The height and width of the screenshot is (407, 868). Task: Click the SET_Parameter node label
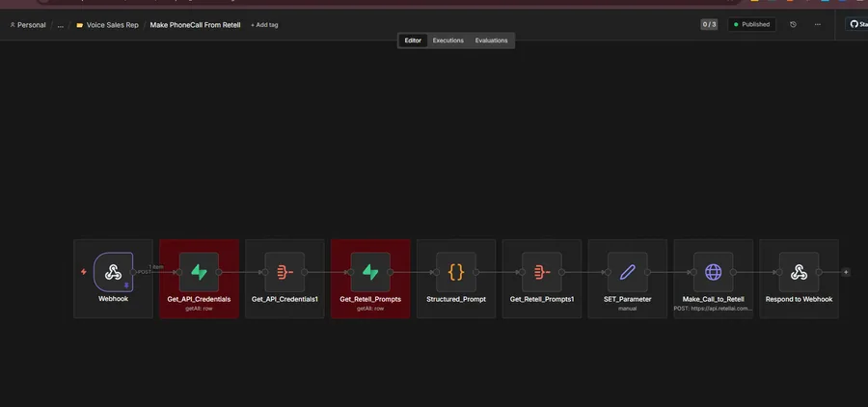pos(627,299)
